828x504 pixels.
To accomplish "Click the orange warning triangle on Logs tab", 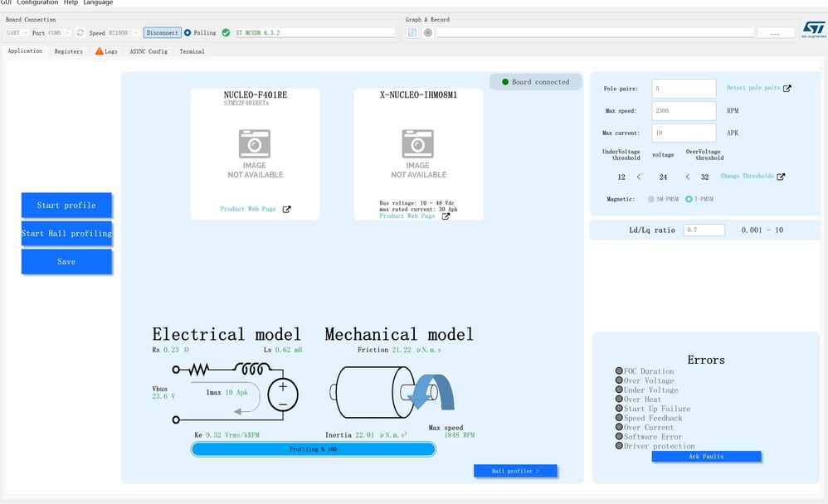I will pos(99,51).
